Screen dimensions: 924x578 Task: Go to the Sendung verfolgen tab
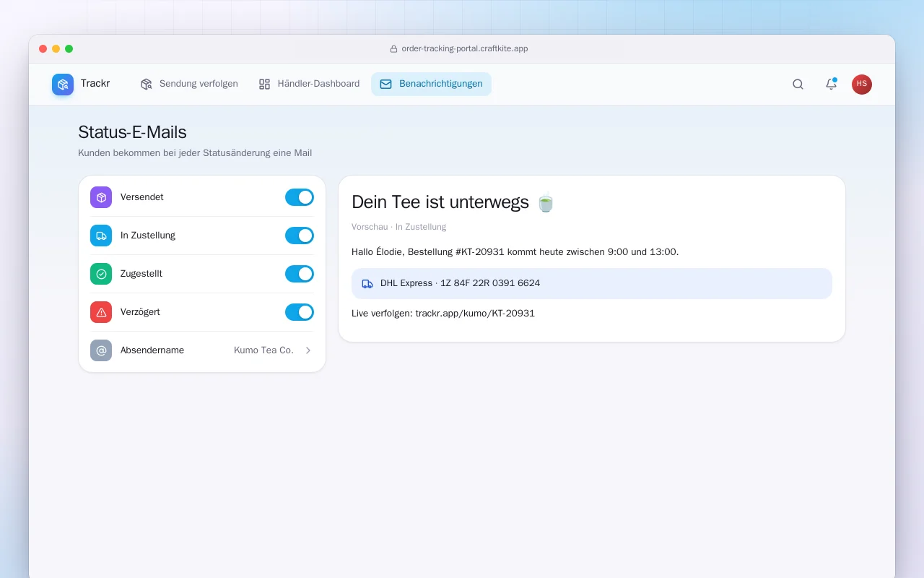tap(189, 84)
